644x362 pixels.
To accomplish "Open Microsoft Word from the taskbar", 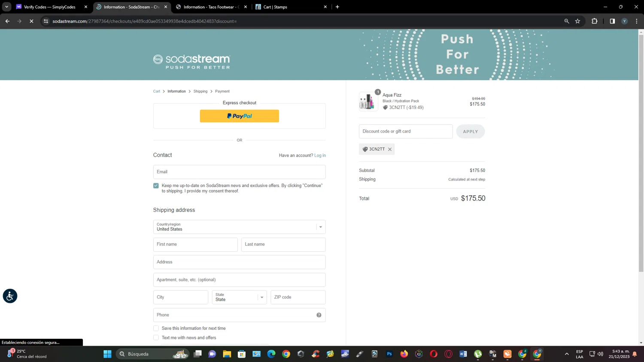I will pos(463,354).
